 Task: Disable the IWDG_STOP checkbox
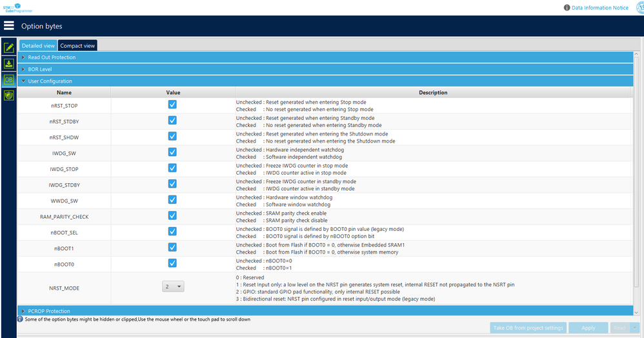coord(172,168)
